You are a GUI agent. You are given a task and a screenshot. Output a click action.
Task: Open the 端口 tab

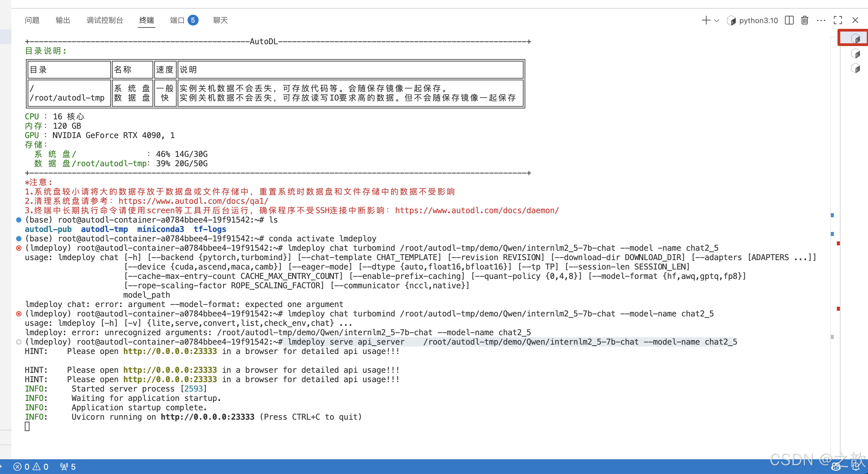point(177,20)
